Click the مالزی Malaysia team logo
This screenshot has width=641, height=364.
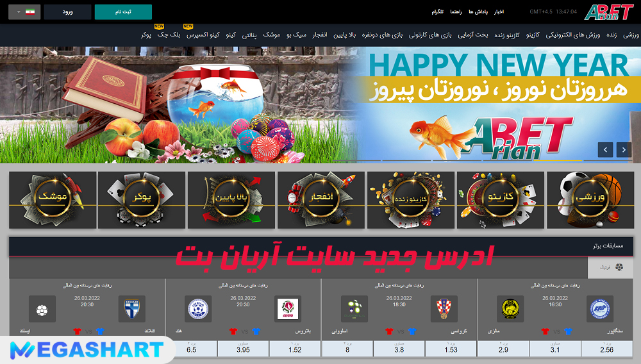click(x=510, y=309)
